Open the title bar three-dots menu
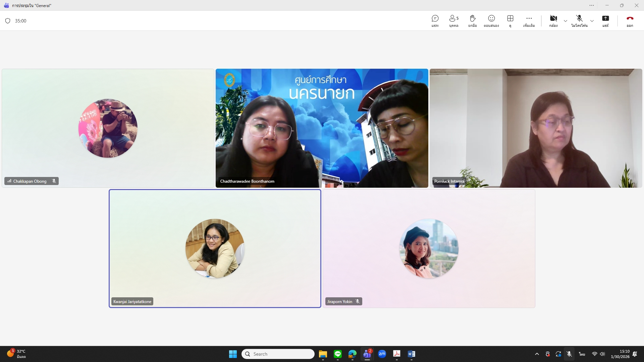The image size is (644, 362). pyautogui.click(x=592, y=5)
